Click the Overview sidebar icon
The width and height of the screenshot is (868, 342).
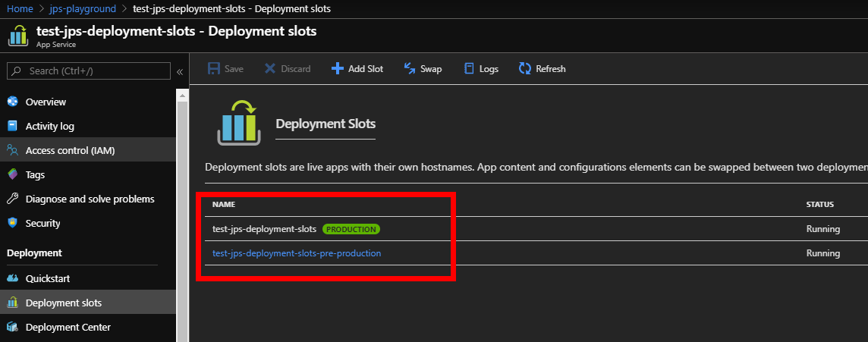[12, 102]
